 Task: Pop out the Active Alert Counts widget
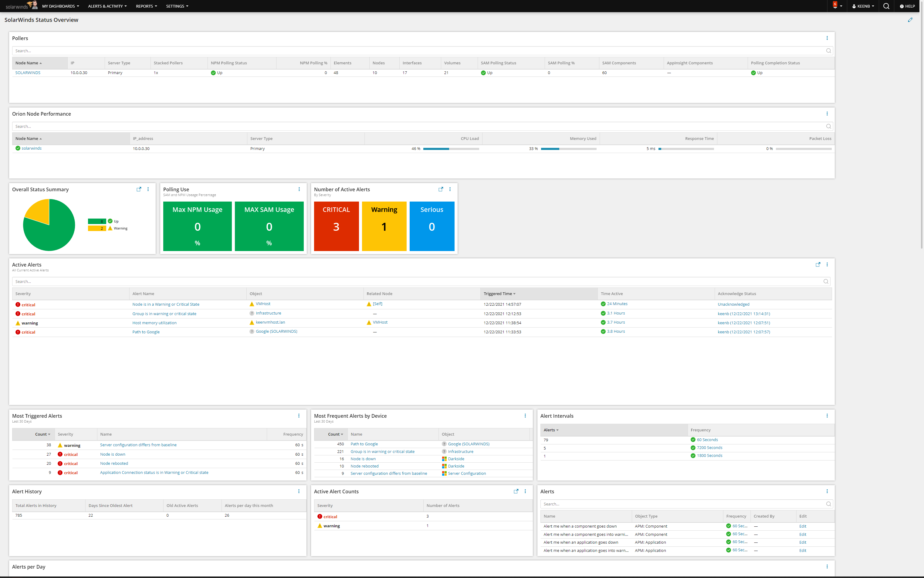[x=516, y=491]
